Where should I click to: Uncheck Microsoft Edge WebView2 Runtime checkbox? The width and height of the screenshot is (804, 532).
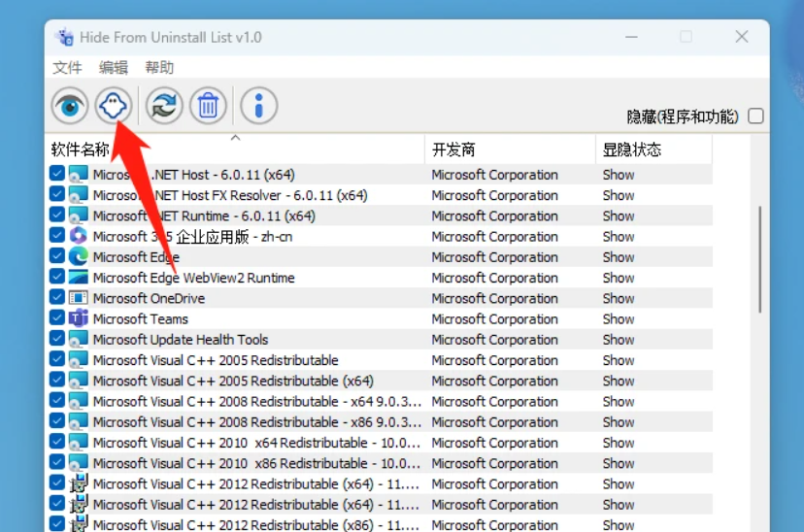(x=57, y=278)
